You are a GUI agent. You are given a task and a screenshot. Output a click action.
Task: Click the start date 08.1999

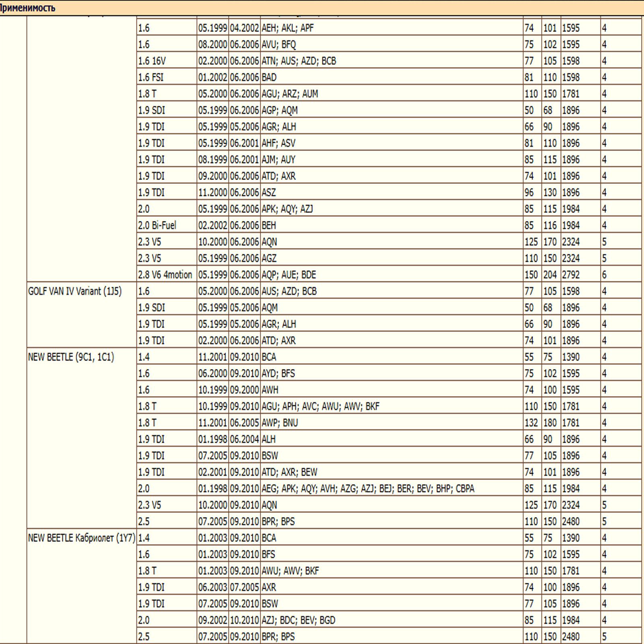tap(213, 160)
